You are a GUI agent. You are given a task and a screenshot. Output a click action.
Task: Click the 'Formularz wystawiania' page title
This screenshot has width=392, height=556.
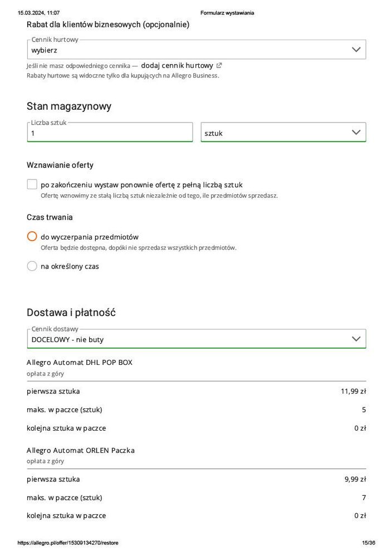click(227, 13)
